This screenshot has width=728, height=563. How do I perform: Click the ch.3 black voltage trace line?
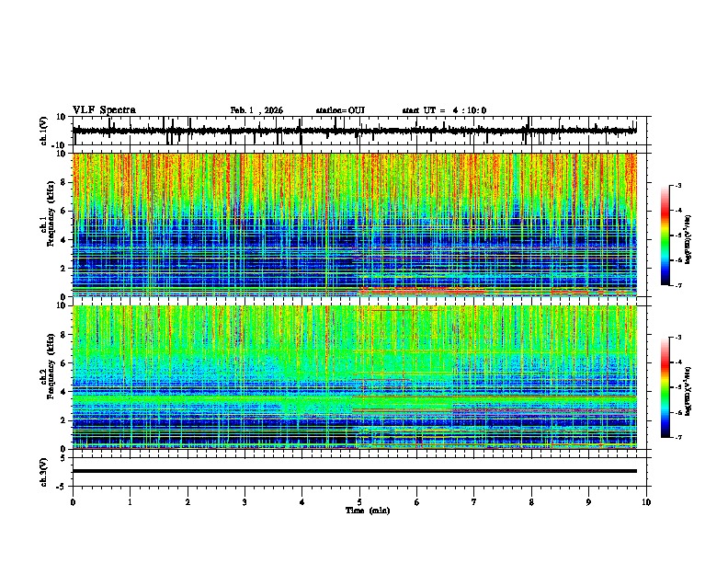[354, 471]
